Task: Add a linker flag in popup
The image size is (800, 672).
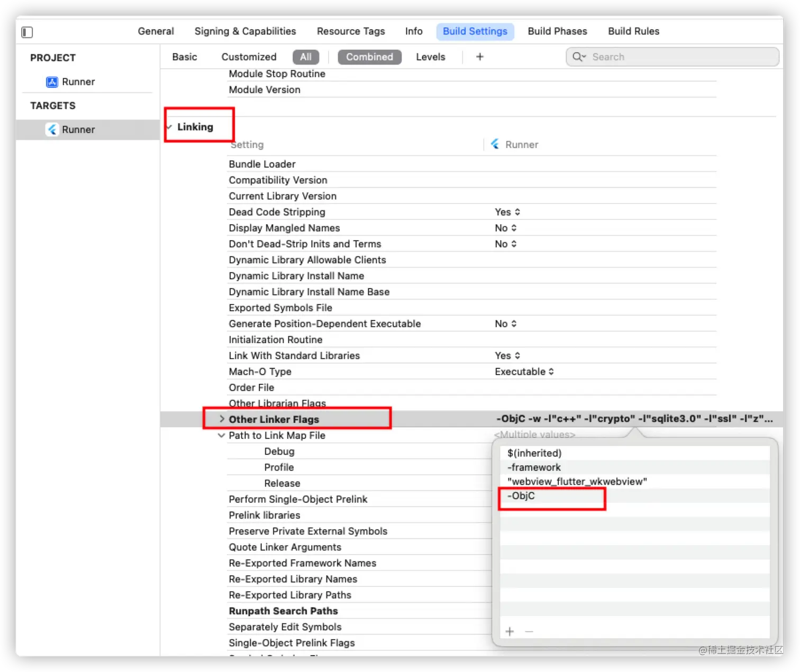Action: (510, 631)
